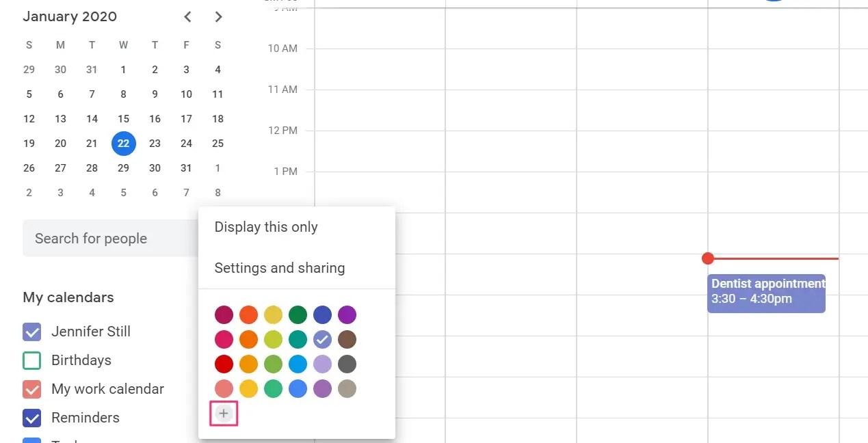868x443 pixels.
Task: Uncheck the My work calendar checkbox
Action: (32, 389)
